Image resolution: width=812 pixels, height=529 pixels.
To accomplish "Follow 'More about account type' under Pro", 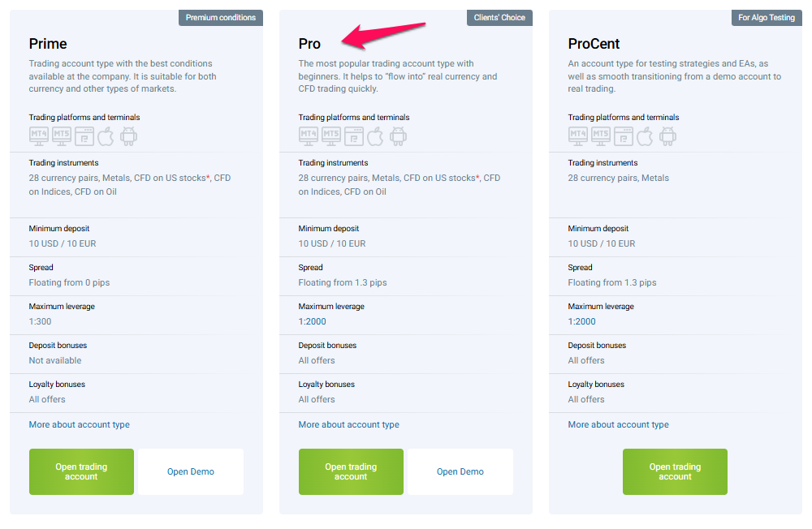I will (349, 424).
